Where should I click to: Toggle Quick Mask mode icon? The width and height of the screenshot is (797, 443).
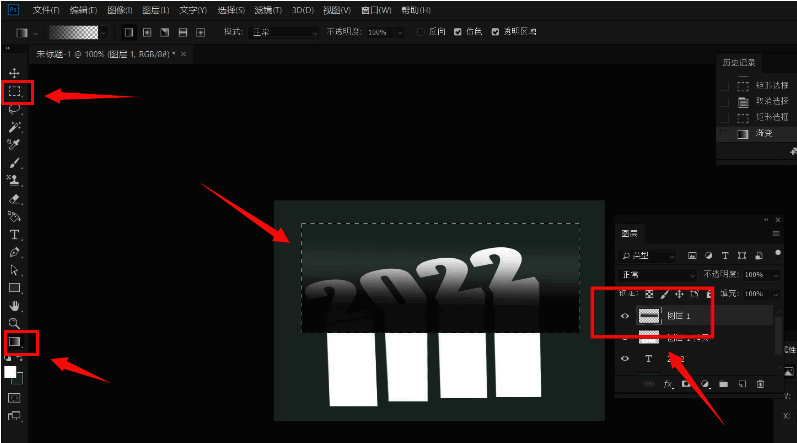(x=14, y=398)
